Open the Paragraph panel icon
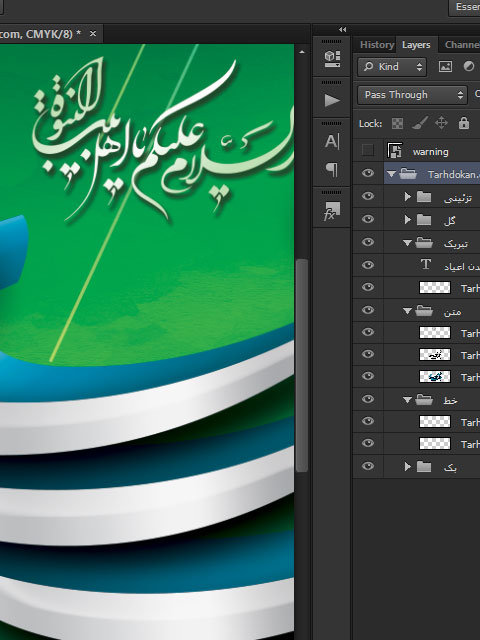The width and height of the screenshot is (480, 640). pyautogui.click(x=332, y=169)
